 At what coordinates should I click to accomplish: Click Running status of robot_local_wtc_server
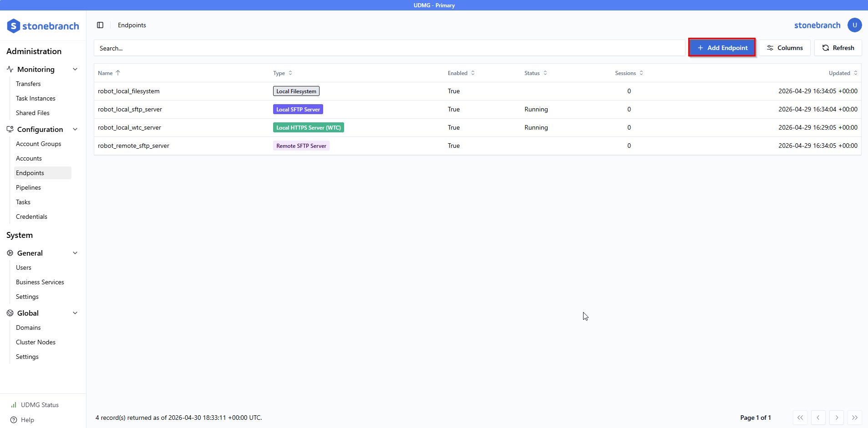pyautogui.click(x=536, y=127)
